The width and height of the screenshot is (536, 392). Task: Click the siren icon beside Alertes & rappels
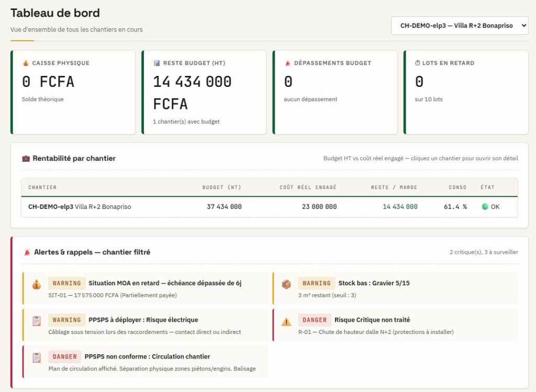(27, 252)
